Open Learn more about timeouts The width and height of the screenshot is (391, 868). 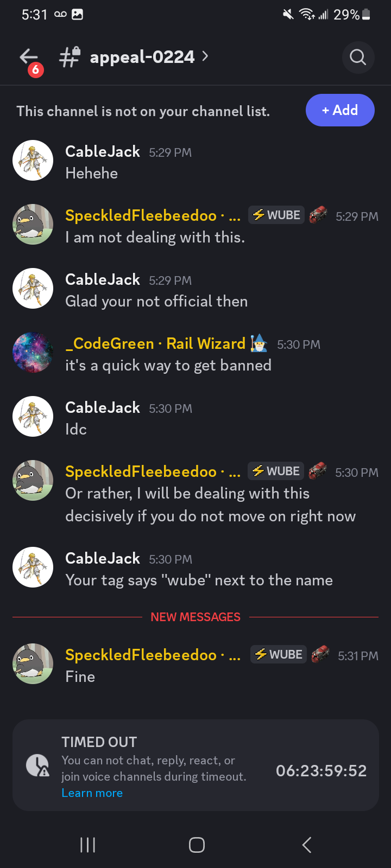tap(92, 793)
